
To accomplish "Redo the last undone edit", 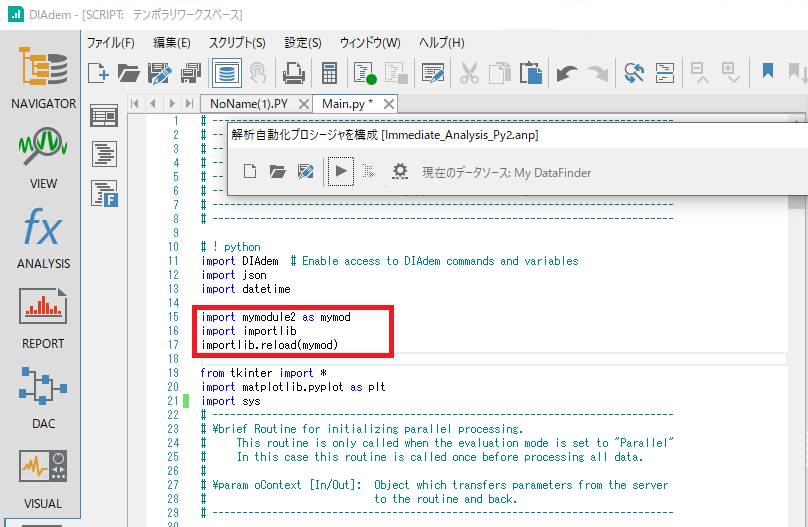I will (x=598, y=74).
